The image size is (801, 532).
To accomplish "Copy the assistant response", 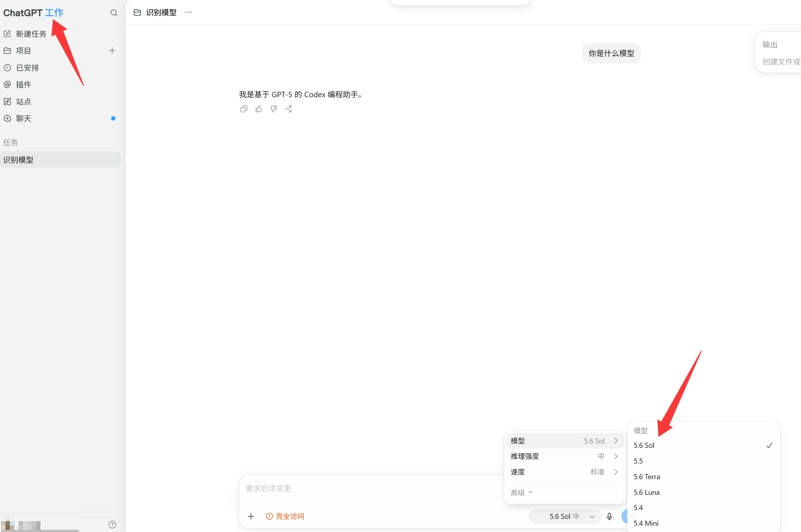I will click(x=244, y=109).
